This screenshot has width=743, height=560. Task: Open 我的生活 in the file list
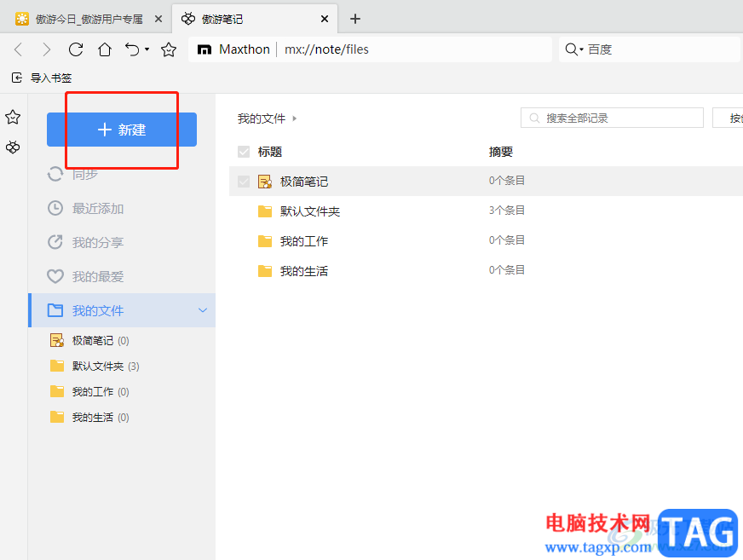(x=303, y=271)
